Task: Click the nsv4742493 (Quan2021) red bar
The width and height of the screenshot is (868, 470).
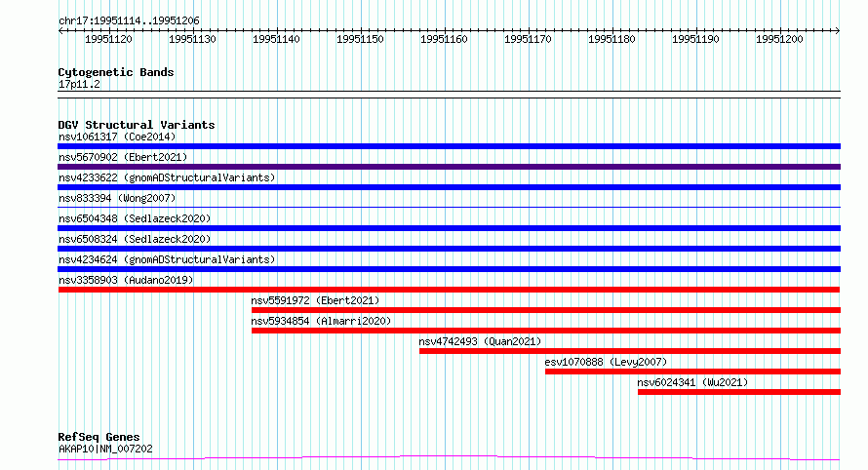Action: (630, 351)
